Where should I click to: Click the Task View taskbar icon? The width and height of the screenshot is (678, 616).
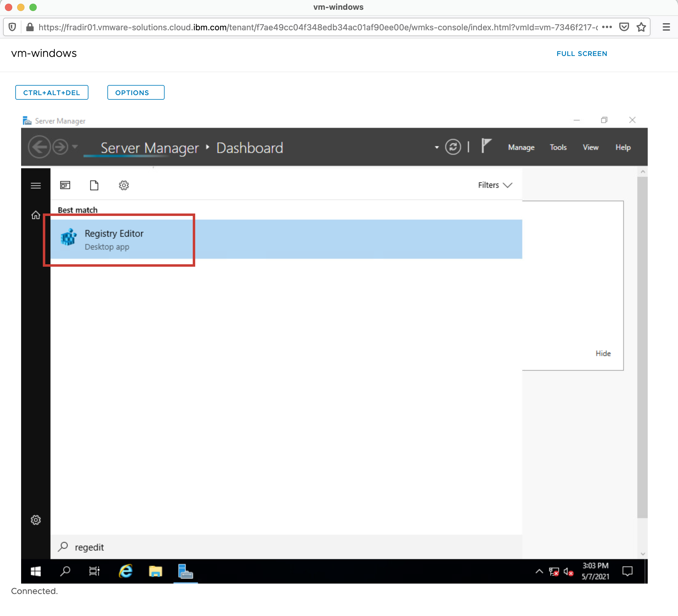tap(94, 571)
